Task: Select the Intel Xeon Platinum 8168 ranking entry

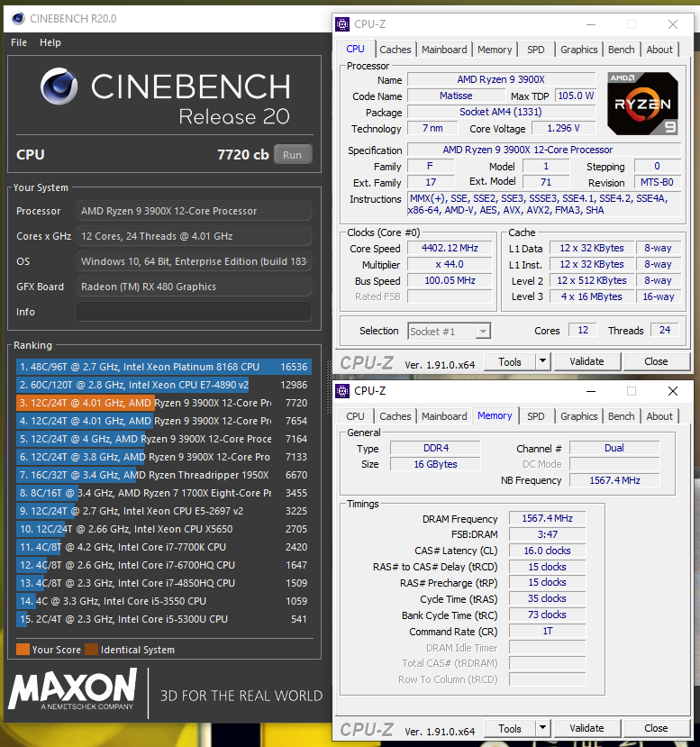Action: point(144,367)
